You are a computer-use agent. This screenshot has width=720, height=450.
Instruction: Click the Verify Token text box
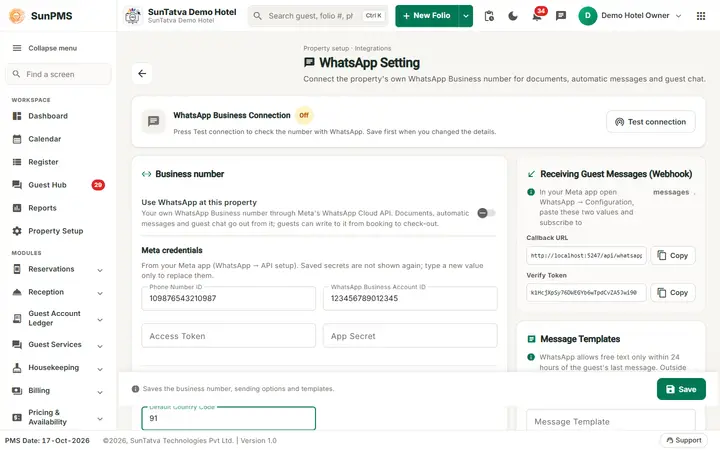(586, 292)
